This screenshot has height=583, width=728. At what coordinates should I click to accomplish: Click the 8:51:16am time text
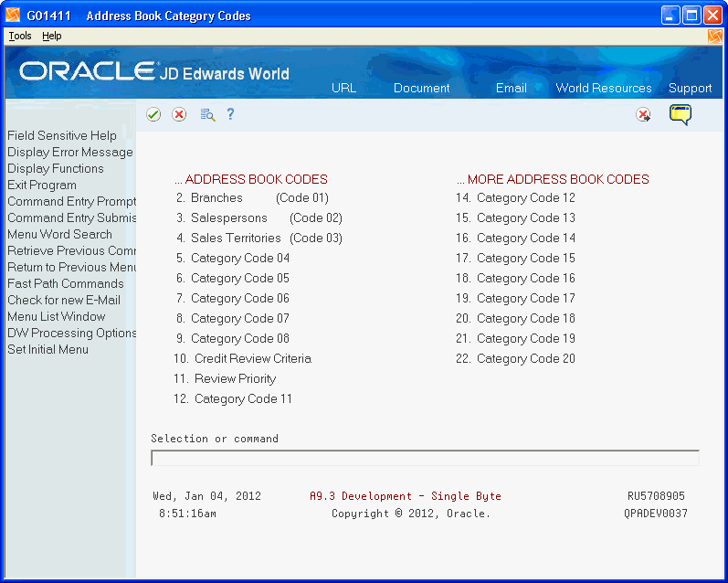pyautogui.click(x=187, y=514)
